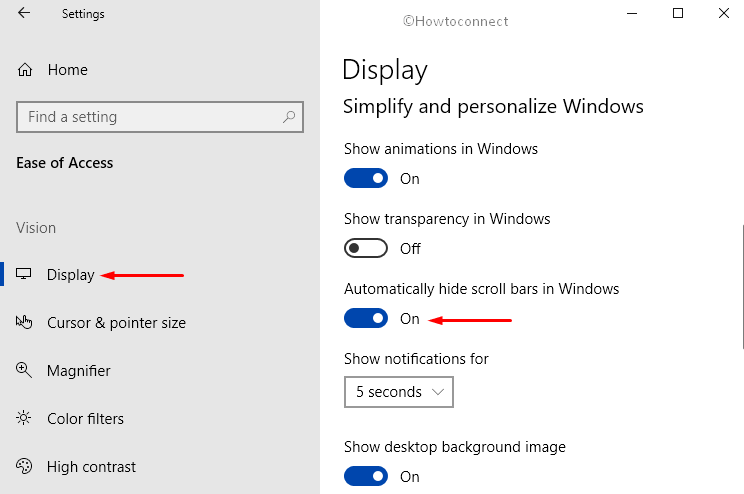The width and height of the screenshot is (744, 494).
Task: Select the Display monitor icon
Action: point(23,274)
